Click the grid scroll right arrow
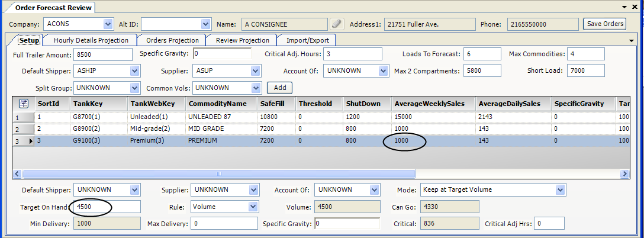 tap(624, 173)
